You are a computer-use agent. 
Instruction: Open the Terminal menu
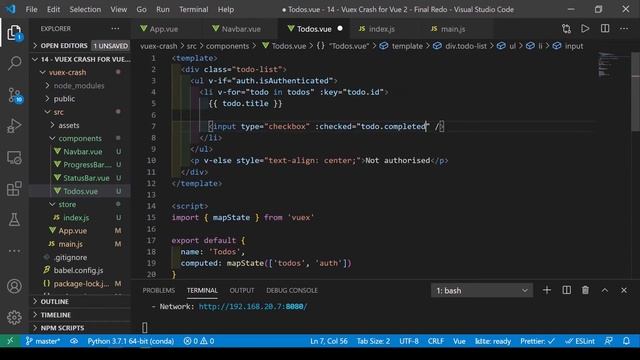(x=193, y=9)
